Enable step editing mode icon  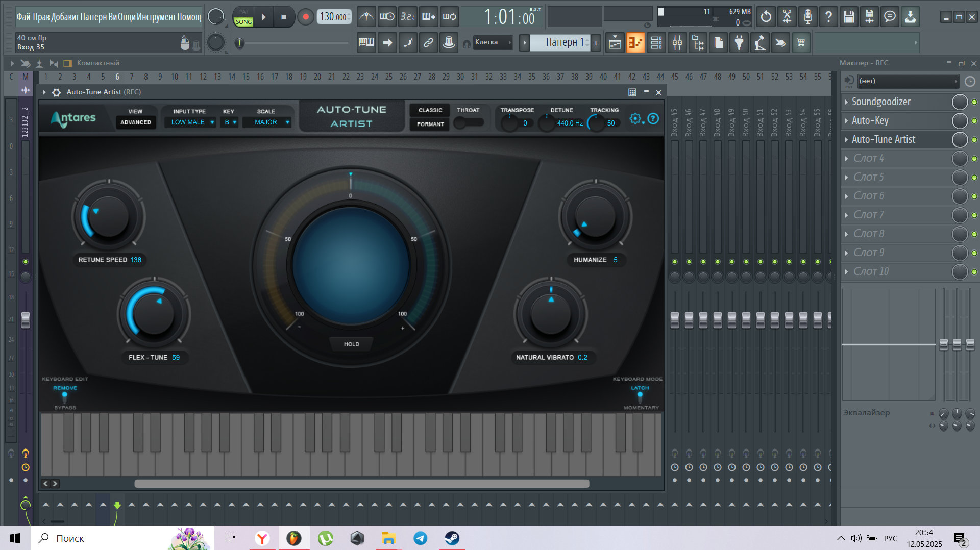(x=408, y=43)
